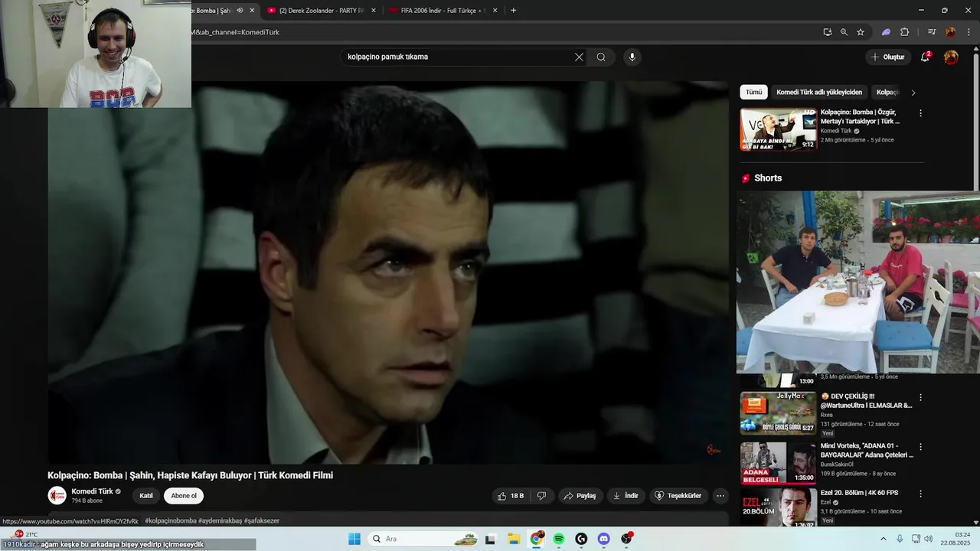Screen dimensions: 980x551
Task: Click the Oluştur create button
Action: (887, 57)
